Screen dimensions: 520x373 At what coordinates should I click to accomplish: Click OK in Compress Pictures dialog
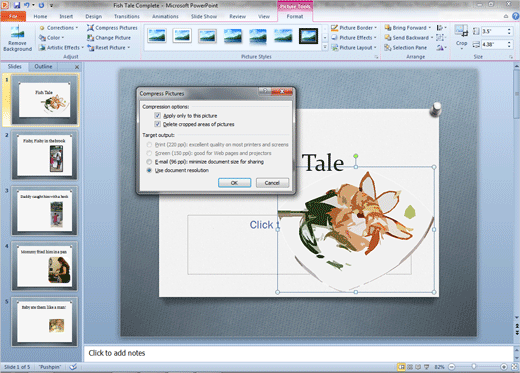234,183
